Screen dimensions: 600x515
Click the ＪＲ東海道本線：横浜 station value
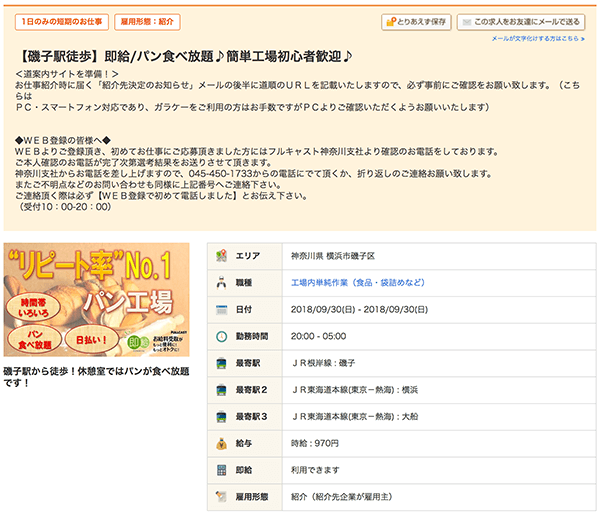[354, 390]
